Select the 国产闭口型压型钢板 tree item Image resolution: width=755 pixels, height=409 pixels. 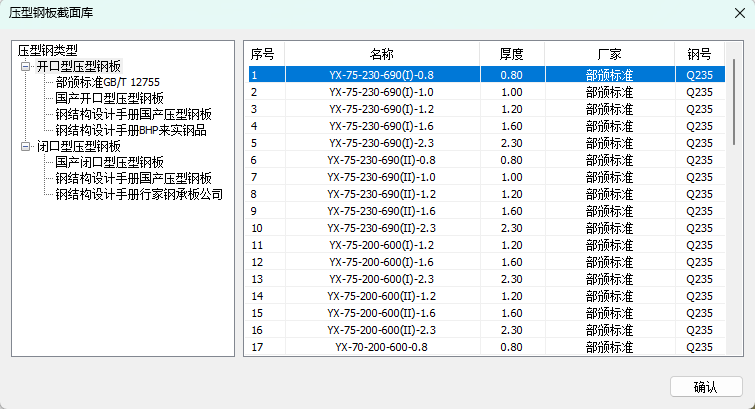pos(110,162)
